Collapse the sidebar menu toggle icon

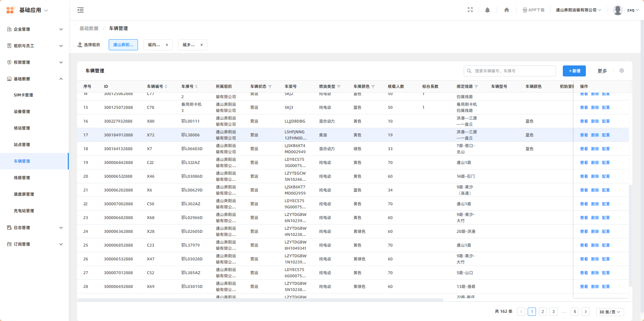(x=80, y=10)
